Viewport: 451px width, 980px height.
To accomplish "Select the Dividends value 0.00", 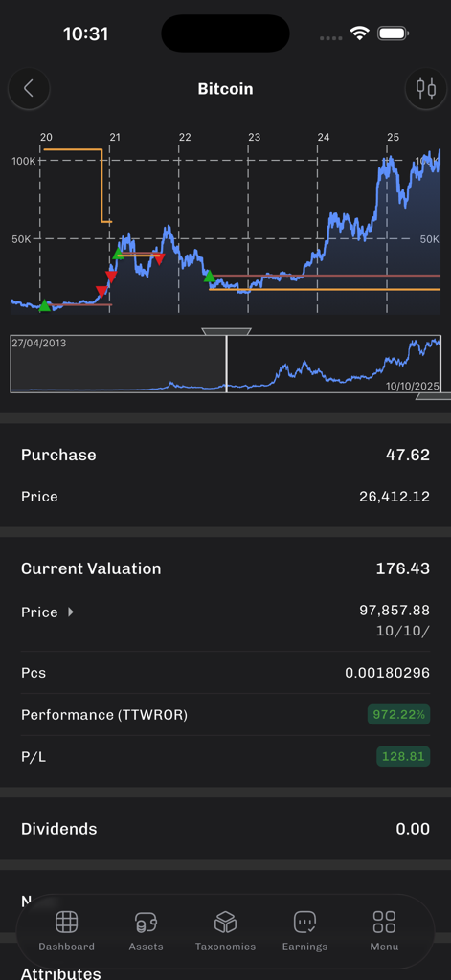I will (x=413, y=829).
